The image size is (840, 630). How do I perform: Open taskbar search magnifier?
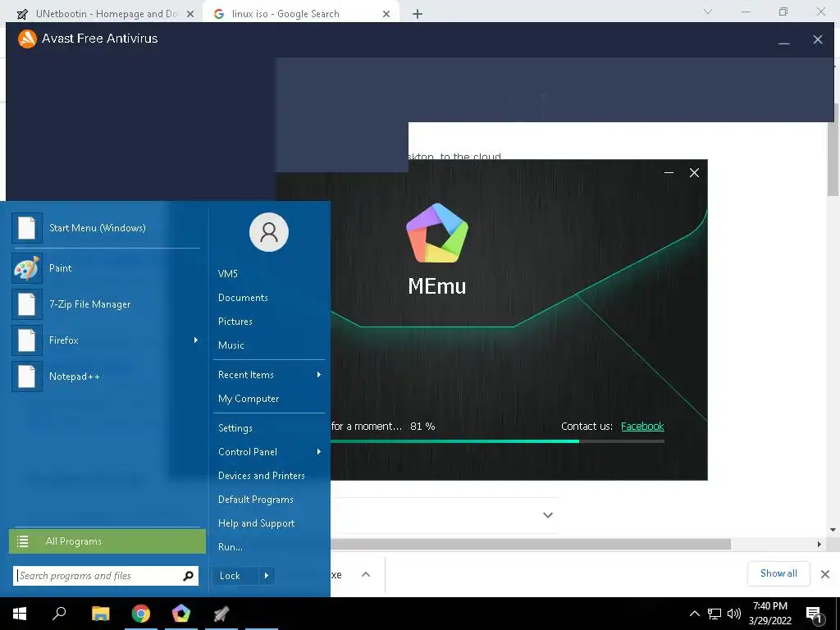[59, 614]
